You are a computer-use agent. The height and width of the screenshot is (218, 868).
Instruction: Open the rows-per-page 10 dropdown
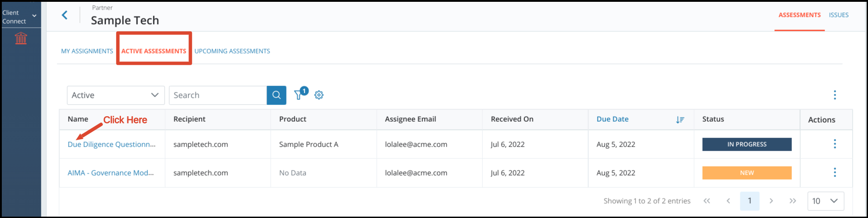pyautogui.click(x=825, y=201)
